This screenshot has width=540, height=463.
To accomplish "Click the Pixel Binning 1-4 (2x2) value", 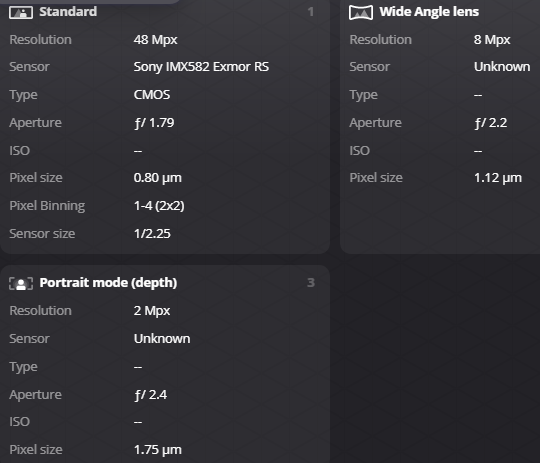I will tap(159, 206).
